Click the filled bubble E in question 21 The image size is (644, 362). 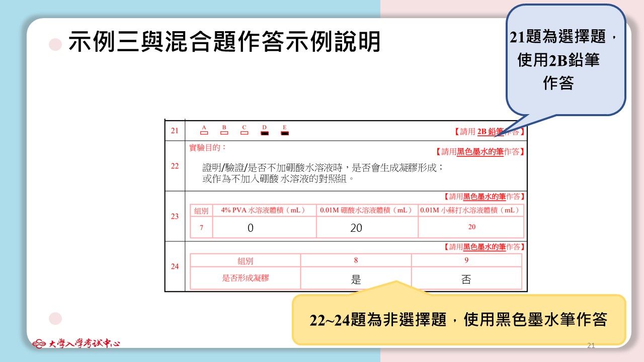[x=284, y=133]
